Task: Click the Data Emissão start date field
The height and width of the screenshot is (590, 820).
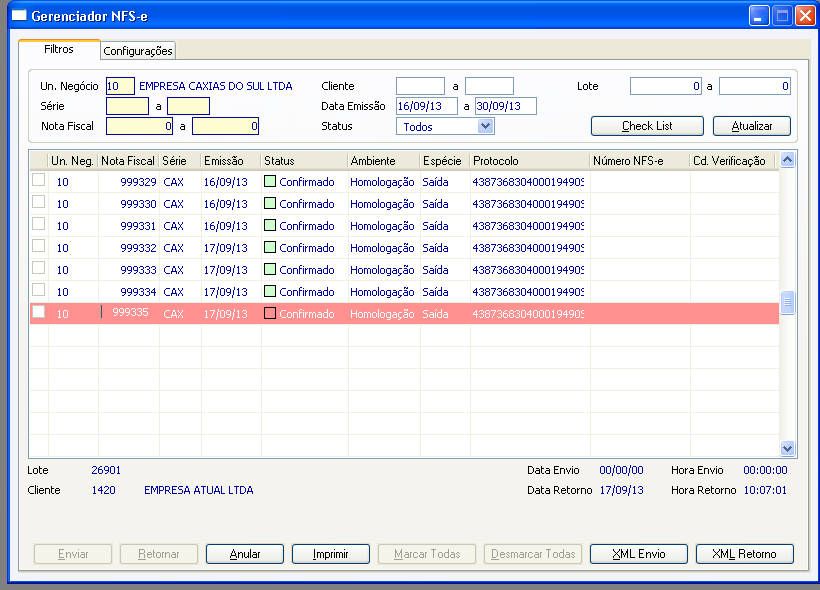Action: tap(427, 106)
